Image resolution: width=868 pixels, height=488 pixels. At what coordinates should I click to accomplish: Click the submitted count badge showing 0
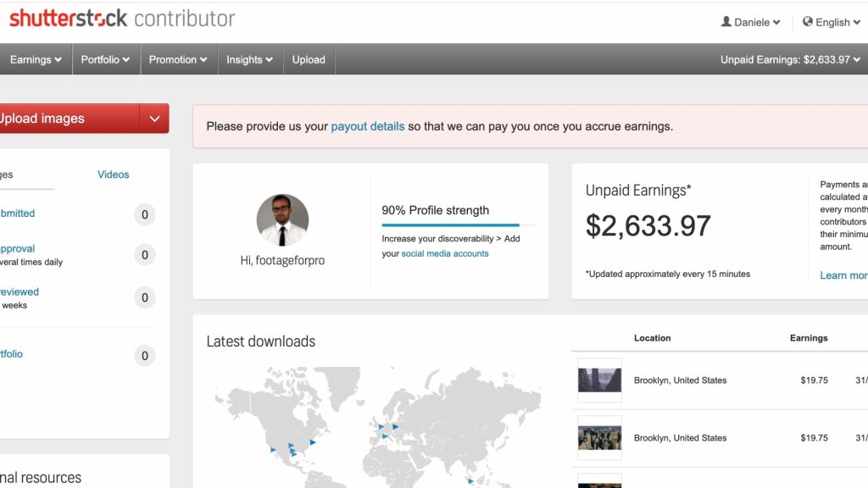[x=144, y=214]
